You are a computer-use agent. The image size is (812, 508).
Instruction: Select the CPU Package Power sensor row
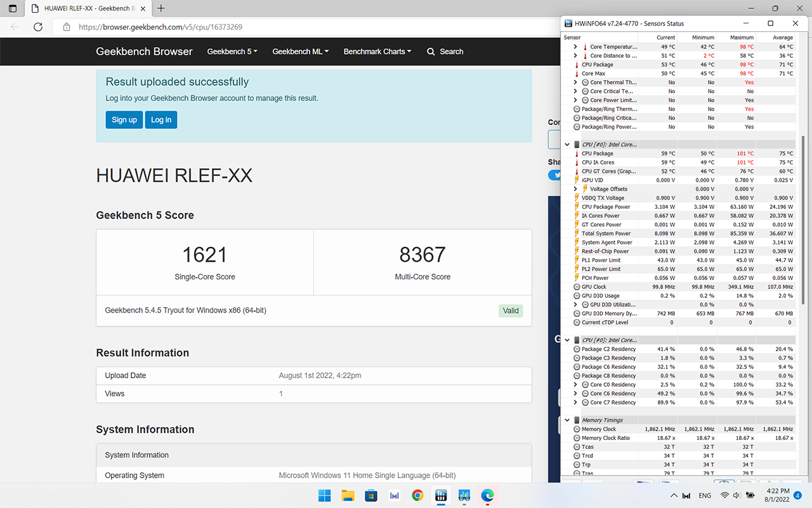679,207
